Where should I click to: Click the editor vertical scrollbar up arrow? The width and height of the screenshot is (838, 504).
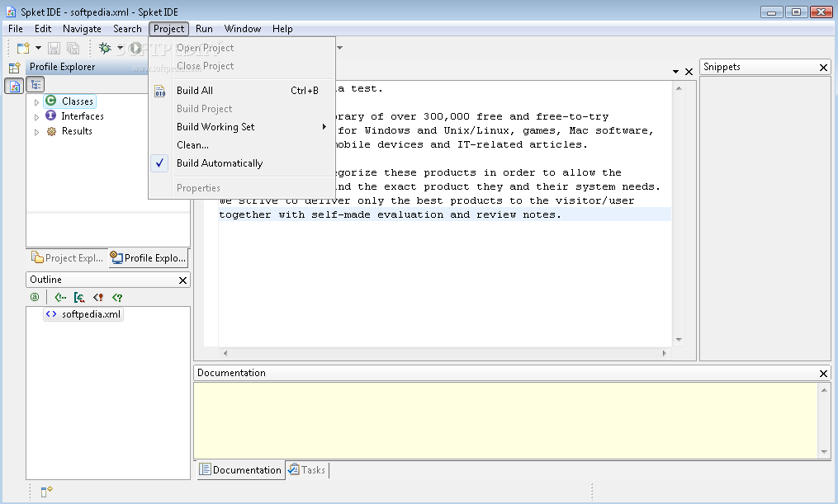point(679,88)
